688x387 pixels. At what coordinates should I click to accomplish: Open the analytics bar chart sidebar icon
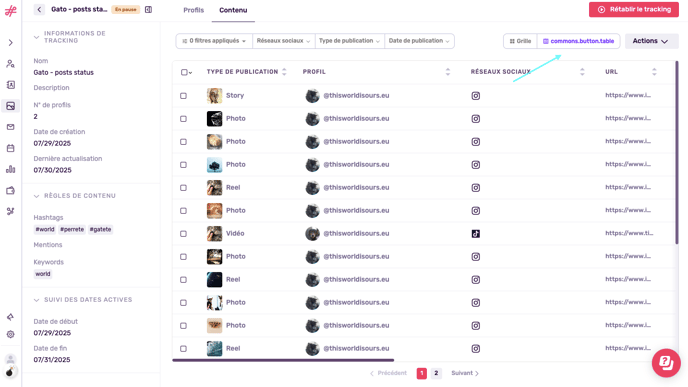click(11, 169)
